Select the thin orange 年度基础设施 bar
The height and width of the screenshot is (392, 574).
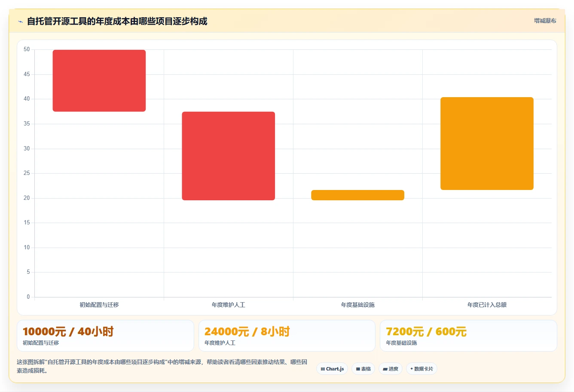click(x=358, y=195)
